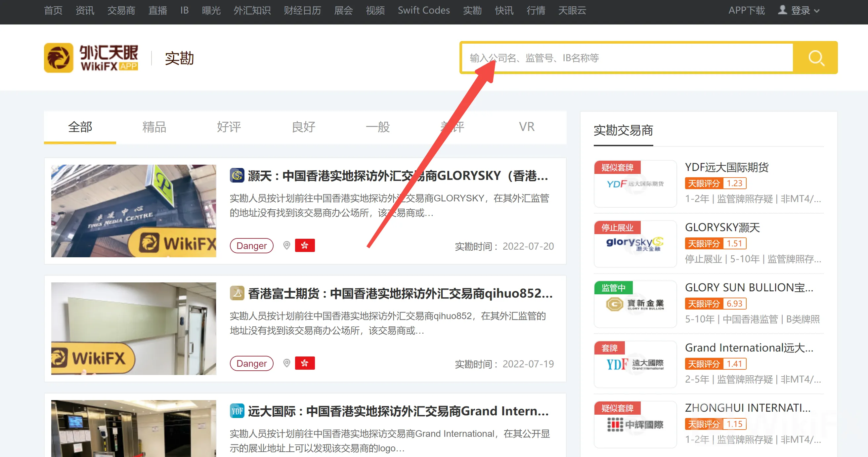868x457 pixels.
Task: Click 天眼评分 1.23 score badge
Action: click(716, 183)
